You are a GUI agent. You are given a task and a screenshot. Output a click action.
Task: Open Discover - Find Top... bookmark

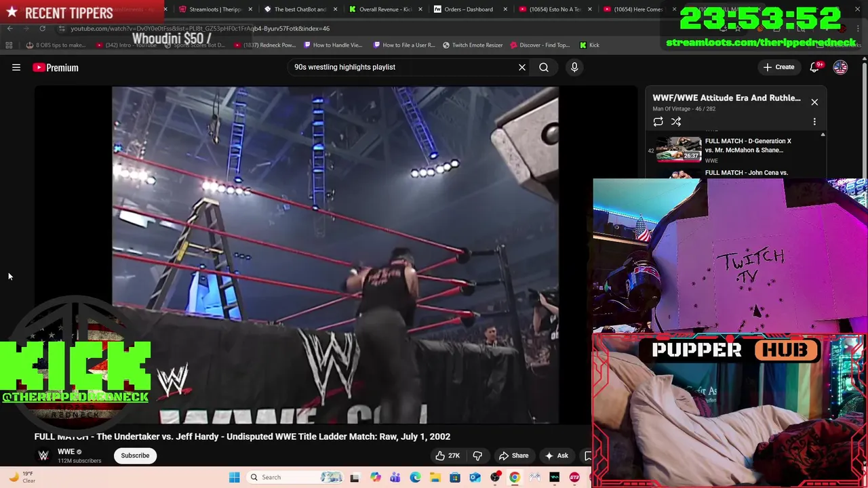pos(539,45)
